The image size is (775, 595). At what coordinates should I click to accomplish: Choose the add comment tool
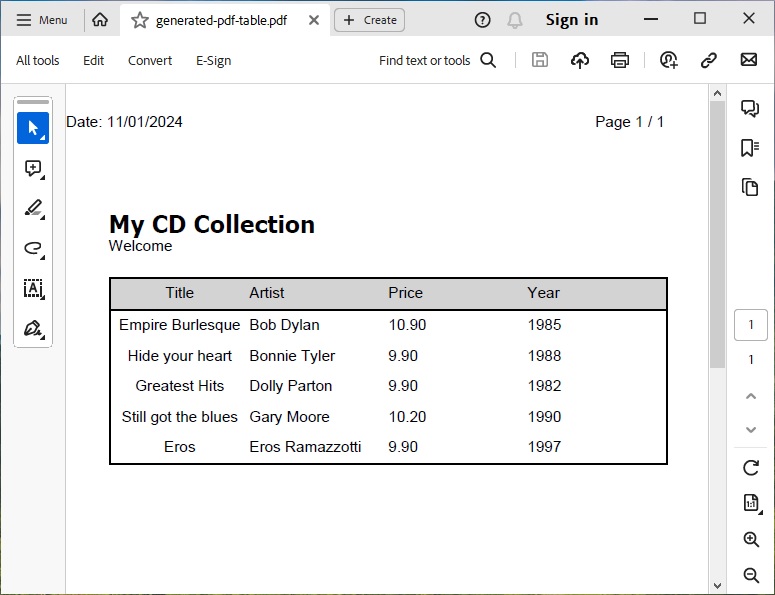[33, 169]
